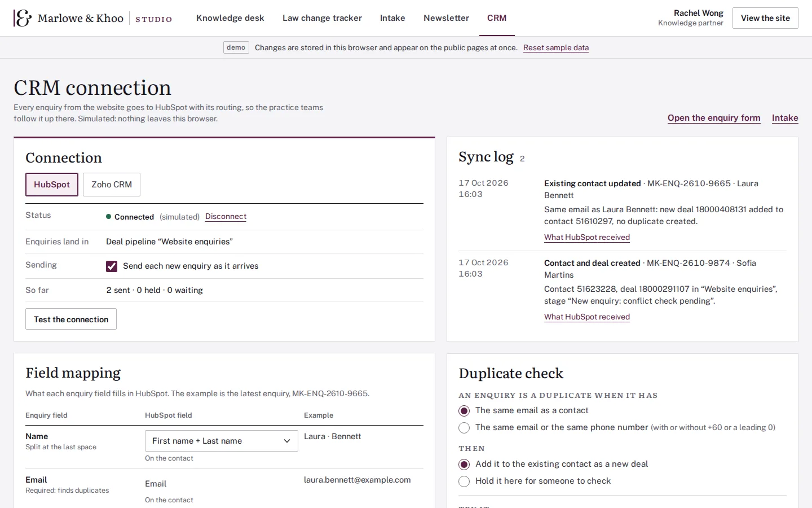Screen dimensions: 812x508
Task: Click the Email mapped HubSpot field
Action: click(156, 484)
